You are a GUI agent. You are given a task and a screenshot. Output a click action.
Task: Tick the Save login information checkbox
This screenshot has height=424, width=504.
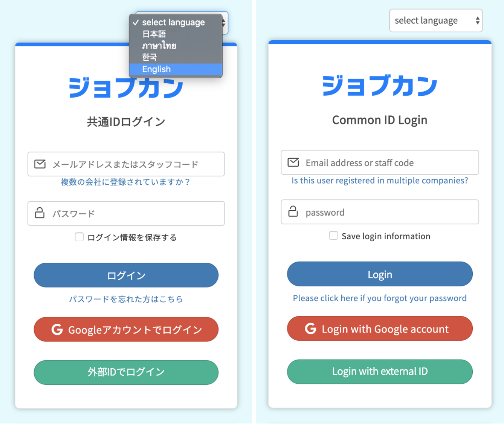333,236
